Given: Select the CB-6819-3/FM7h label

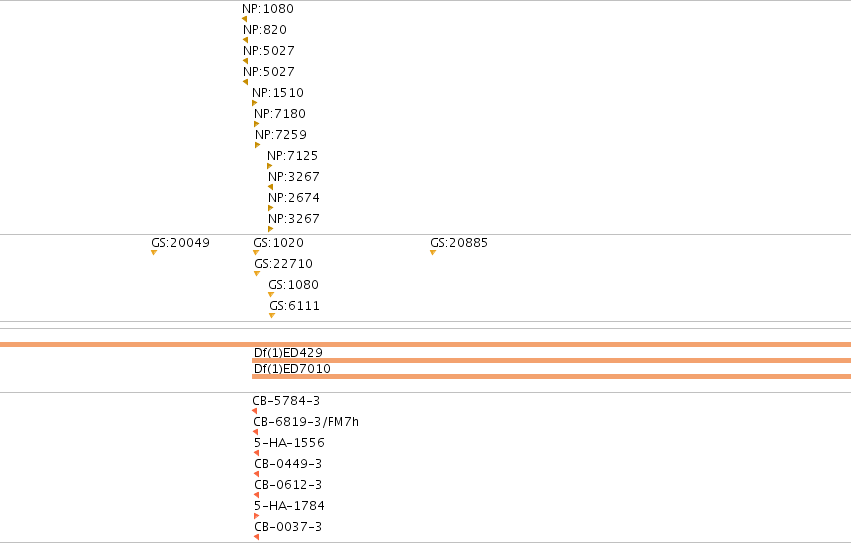Looking at the screenshot, I should click(306, 422).
